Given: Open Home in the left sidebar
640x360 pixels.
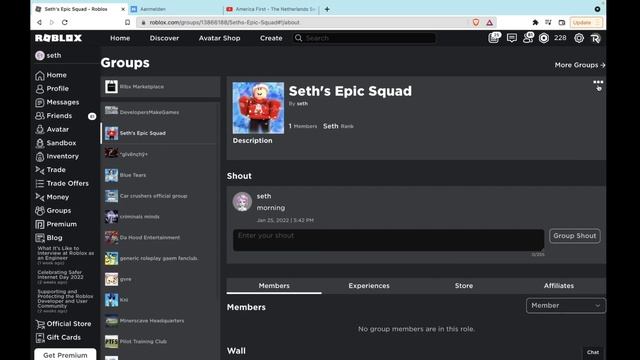Looking at the screenshot, I should (51, 75).
